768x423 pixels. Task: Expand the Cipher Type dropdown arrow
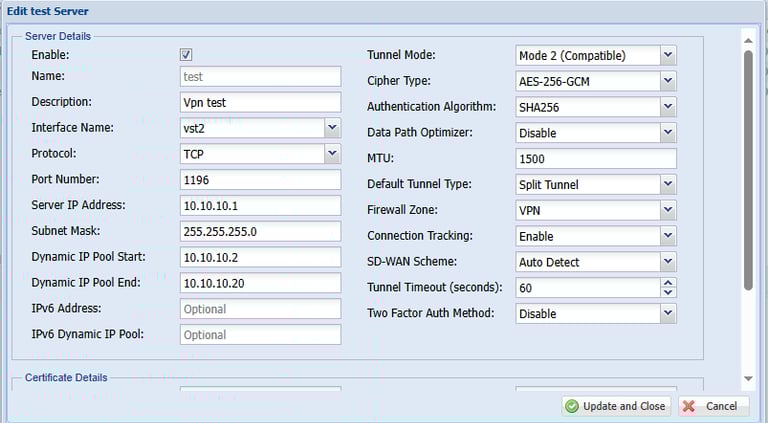(668, 81)
